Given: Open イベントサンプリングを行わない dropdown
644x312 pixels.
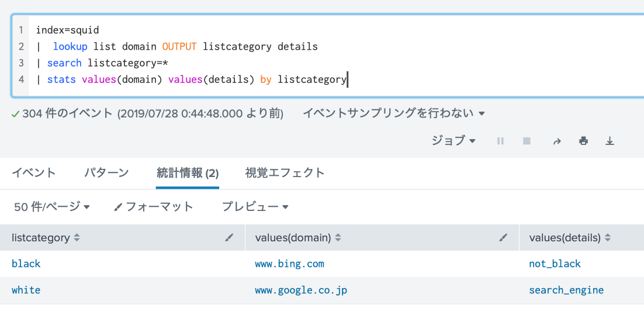Looking at the screenshot, I should click(x=393, y=113).
